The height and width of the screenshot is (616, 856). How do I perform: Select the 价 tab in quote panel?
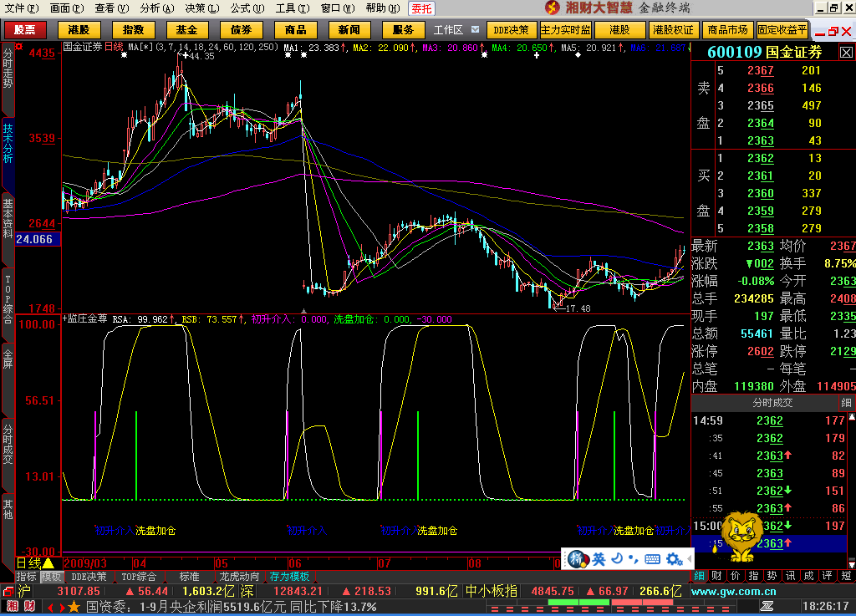736,576
